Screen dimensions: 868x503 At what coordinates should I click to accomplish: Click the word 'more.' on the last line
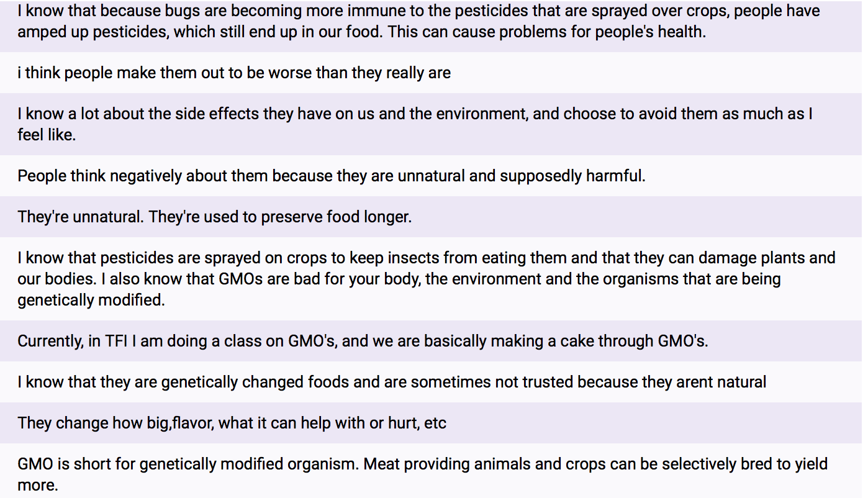tap(38, 484)
